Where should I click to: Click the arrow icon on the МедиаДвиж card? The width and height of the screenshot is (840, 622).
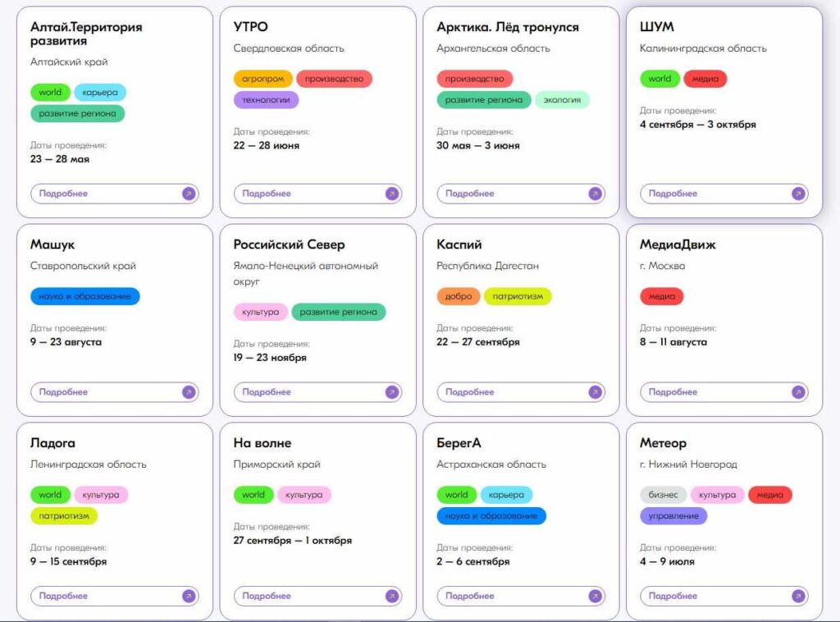pos(798,392)
